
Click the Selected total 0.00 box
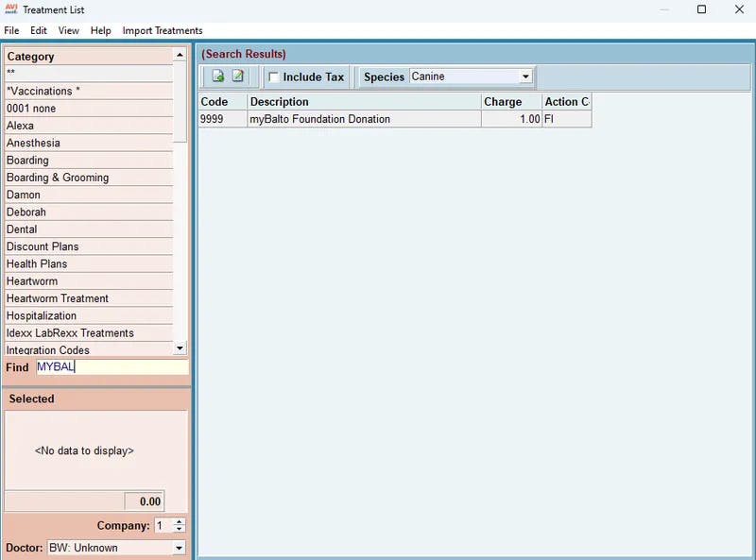[145, 501]
